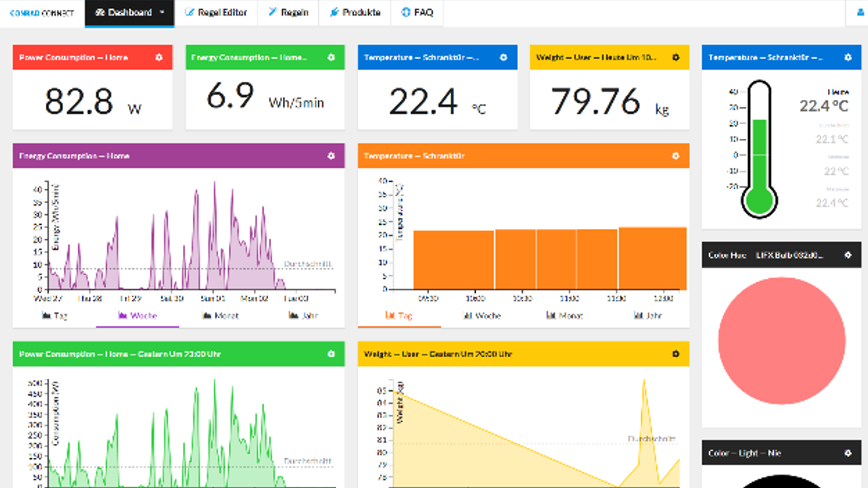The height and width of the screenshot is (488, 868).
Task: Open the Dashboard tab
Action: pos(130,12)
